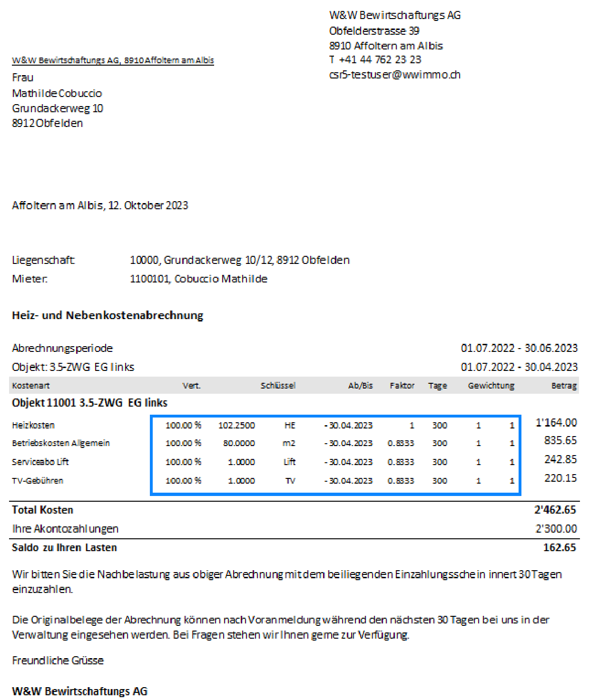Click the 'Vert.' column header
Image resolution: width=589 pixels, height=700 pixels.
pos(192,386)
